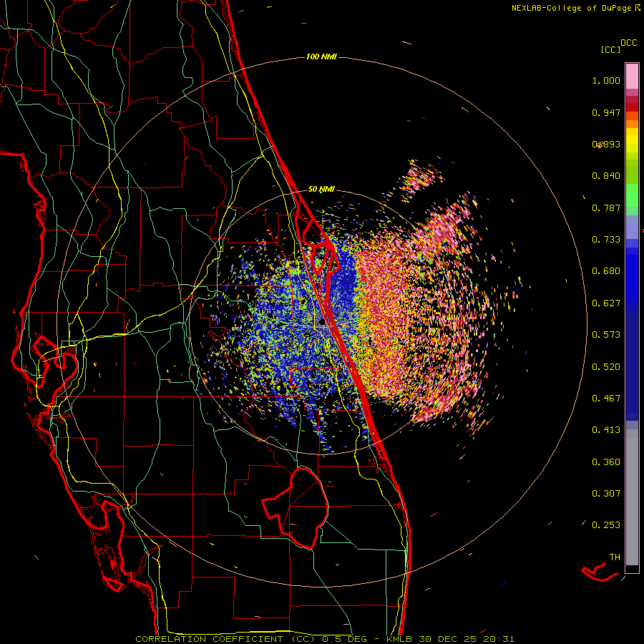Click the 0.5 DEG elevation text
The height and width of the screenshot is (644, 644).
point(344,639)
